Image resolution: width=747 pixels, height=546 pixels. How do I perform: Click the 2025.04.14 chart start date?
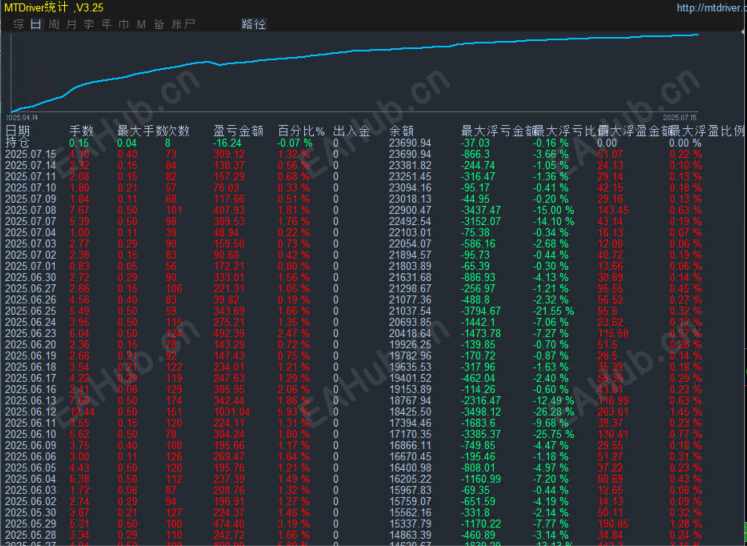point(22,117)
